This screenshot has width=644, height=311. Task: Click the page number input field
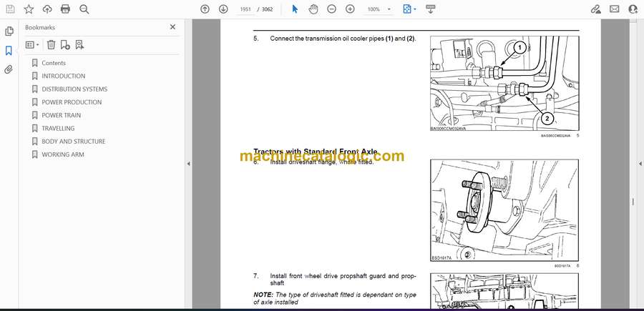(x=243, y=9)
